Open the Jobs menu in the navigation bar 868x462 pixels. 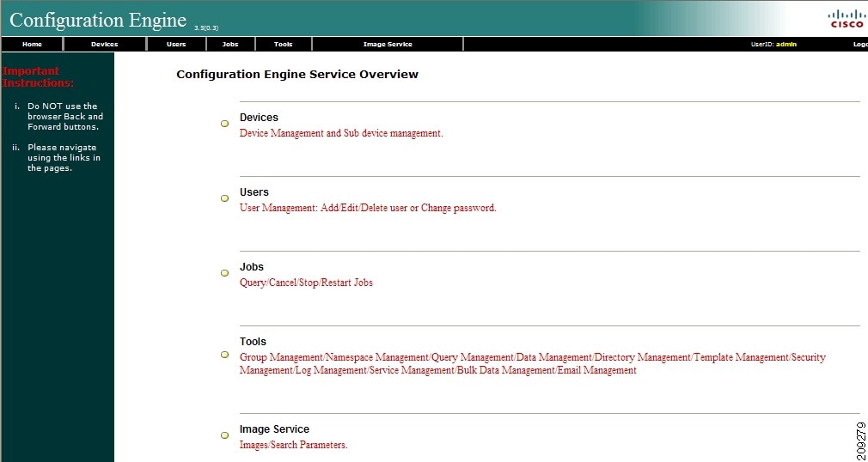click(x=230, y=45)
